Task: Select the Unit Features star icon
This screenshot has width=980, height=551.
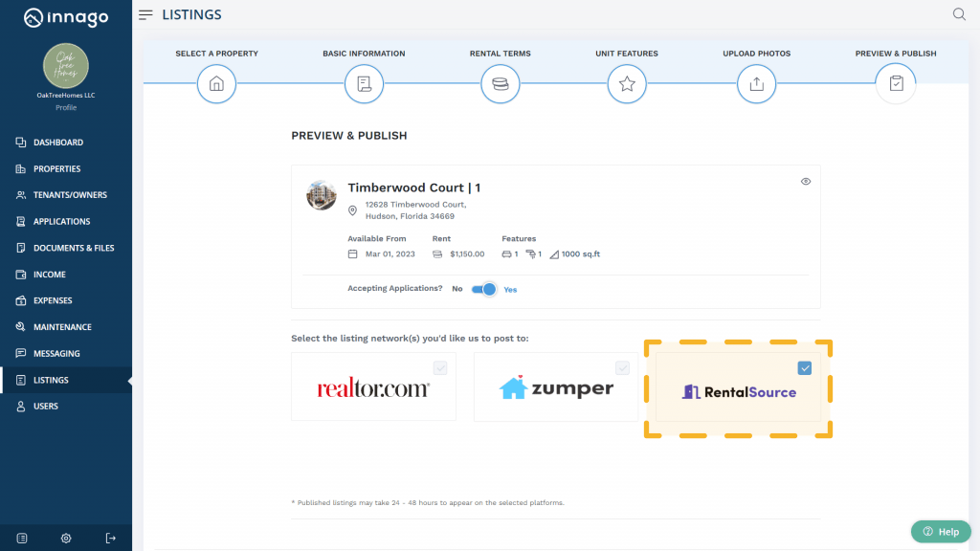Action: point(627,84)
